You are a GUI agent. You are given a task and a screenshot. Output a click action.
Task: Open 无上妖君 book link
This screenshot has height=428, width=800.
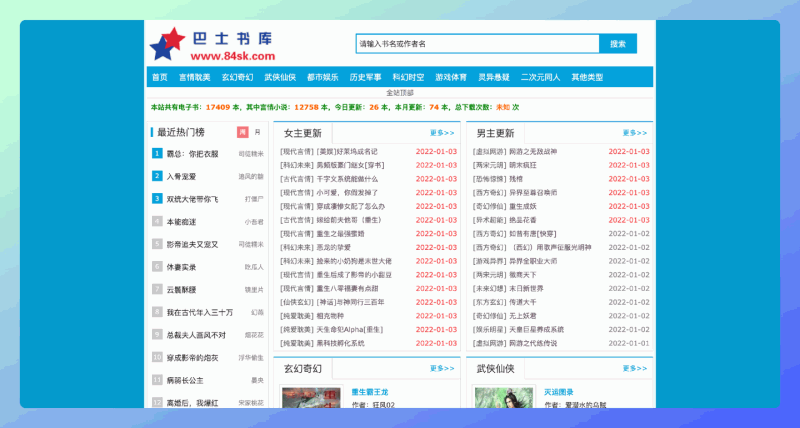point(523,316)
